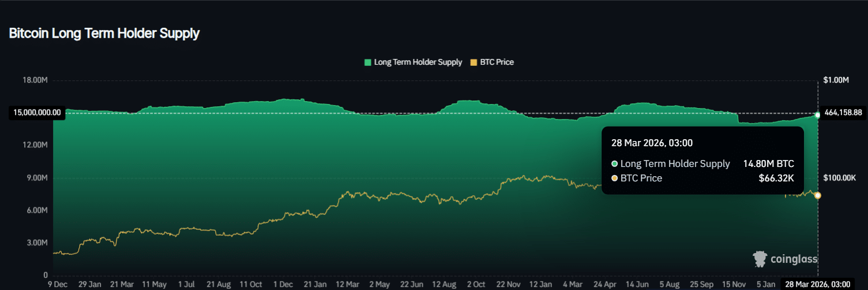Click the 15,000,000.00 crosshair axis label

point(36,113)
